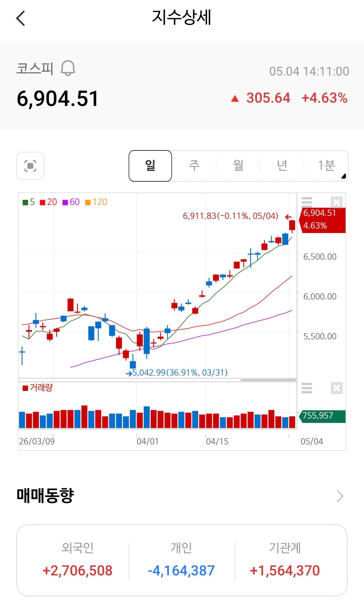Close the price chart panel
Screen dimensions: 364x605
(x=337, y=202)
